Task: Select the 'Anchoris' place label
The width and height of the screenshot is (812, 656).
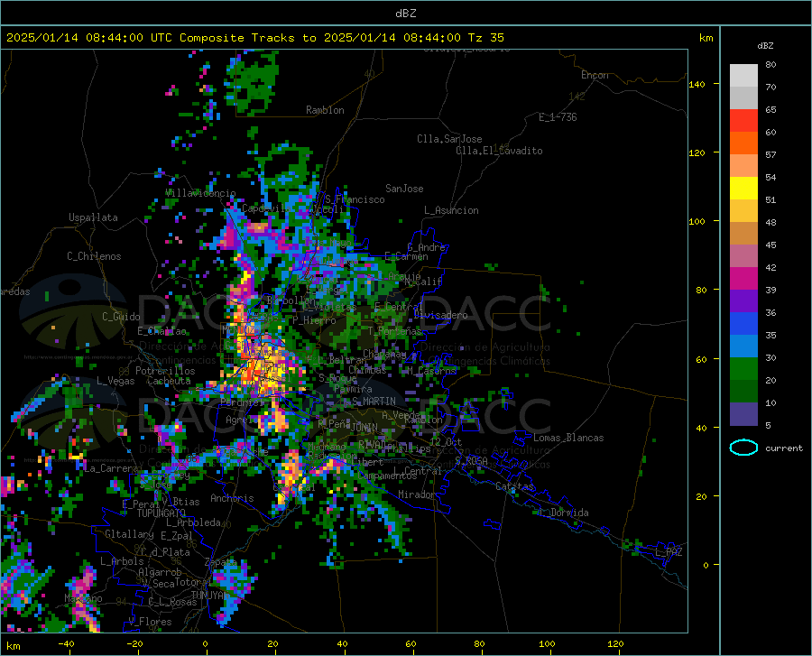Action: tap(232, 498)
